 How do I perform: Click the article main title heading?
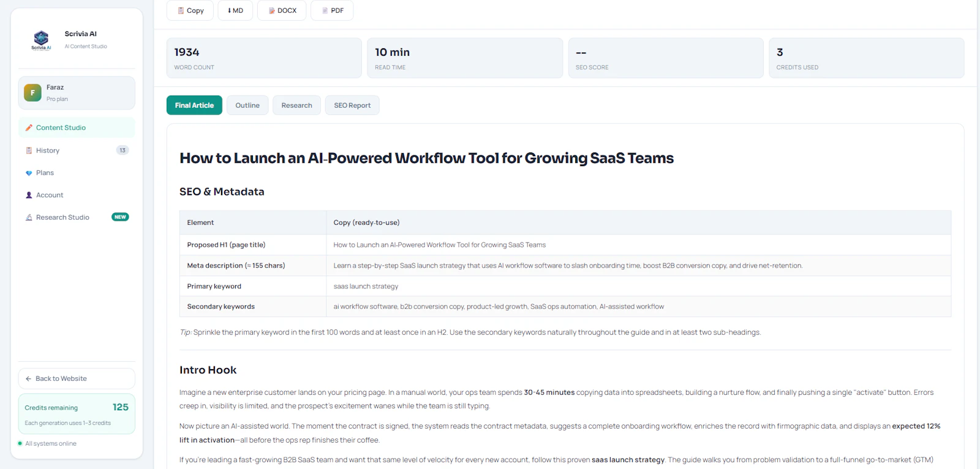point(426,158)
